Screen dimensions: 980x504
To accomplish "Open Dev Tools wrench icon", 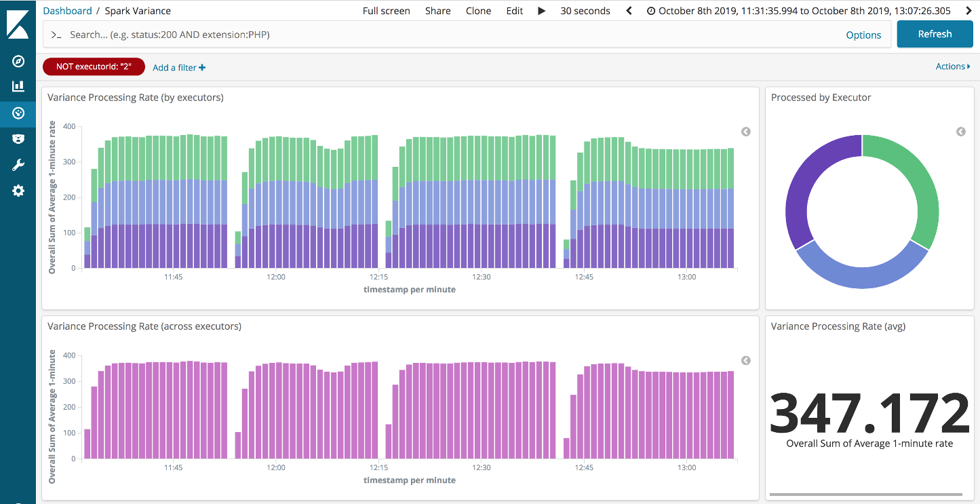I will tap(18, 165).
